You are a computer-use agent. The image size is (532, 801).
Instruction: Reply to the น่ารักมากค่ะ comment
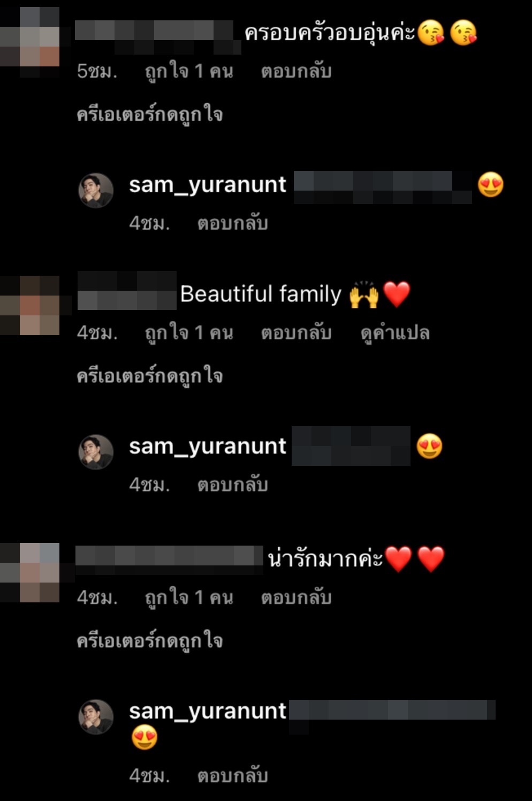296,598
